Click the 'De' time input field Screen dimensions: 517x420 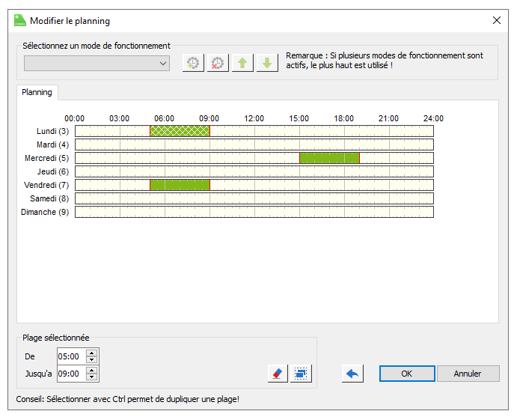[70, 356]
